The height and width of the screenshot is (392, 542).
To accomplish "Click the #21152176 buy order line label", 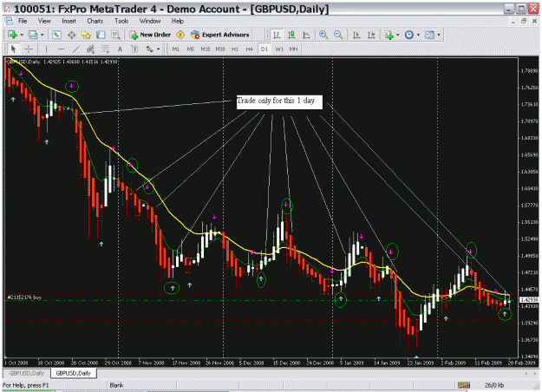I will tap(24, 297).
